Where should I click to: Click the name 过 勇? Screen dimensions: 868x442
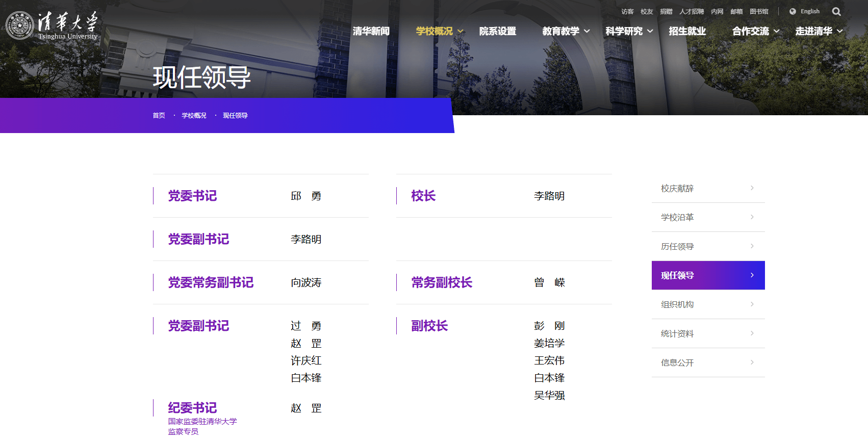pos(306,326)
